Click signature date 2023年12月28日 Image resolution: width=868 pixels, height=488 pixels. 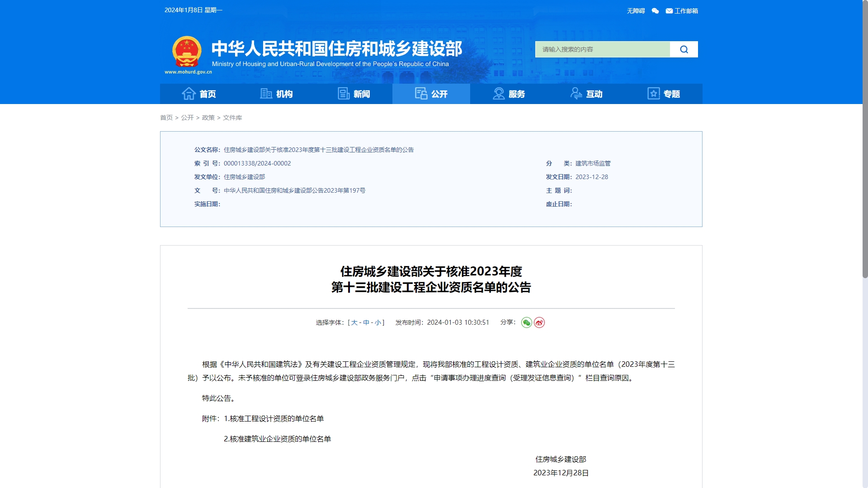tap(561, 473)
